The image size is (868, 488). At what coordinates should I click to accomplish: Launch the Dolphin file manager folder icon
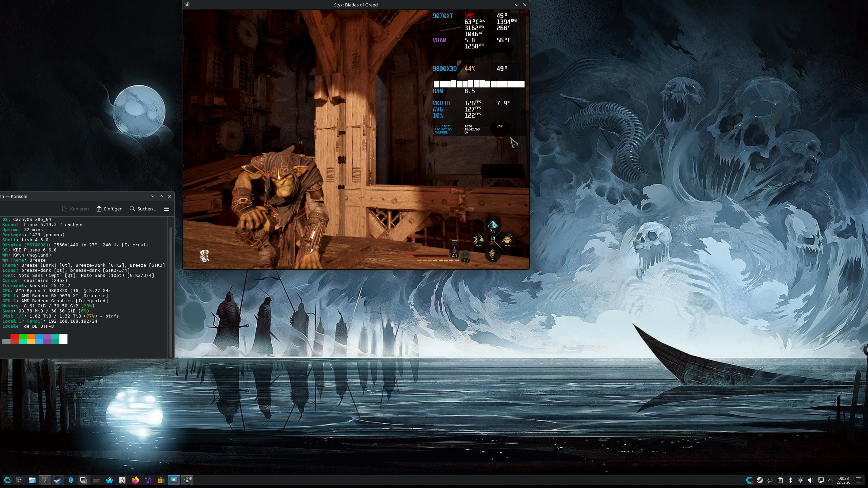[32, 480]
